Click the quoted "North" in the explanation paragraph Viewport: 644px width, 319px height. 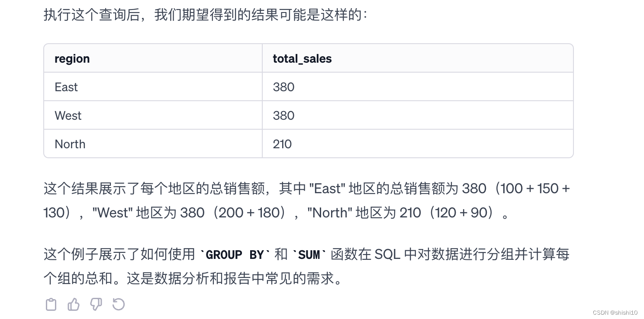point(330,213)
